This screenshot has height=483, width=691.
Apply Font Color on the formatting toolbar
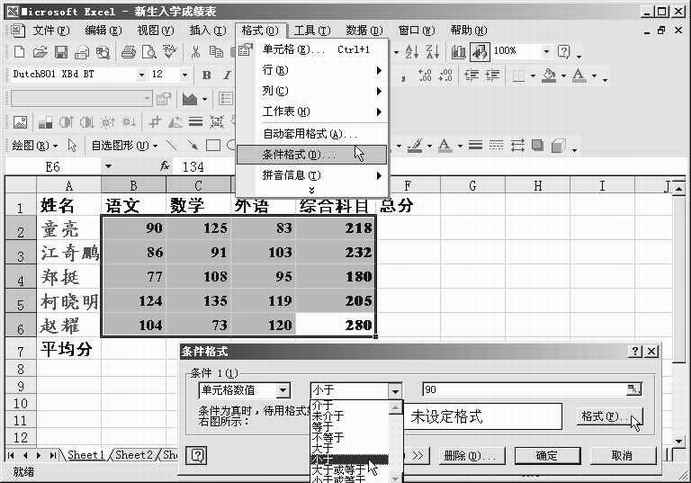point(579,76)
